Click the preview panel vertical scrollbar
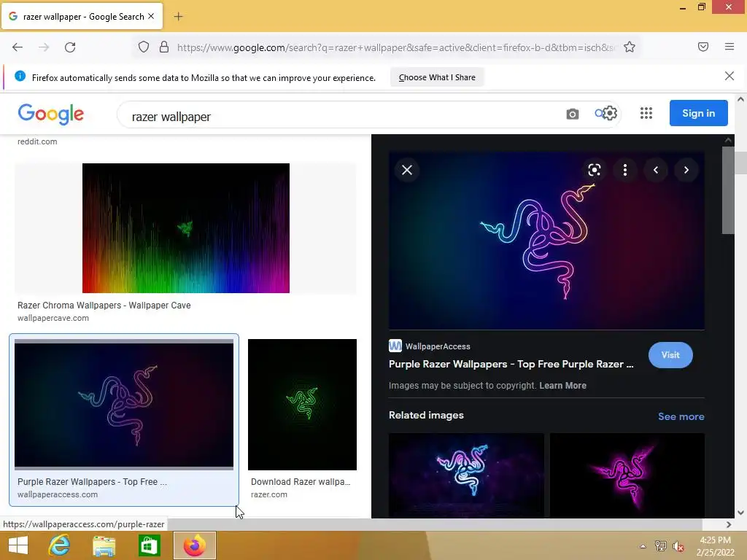The height and width of the screenshot is (560, 747). pos(728,190)
